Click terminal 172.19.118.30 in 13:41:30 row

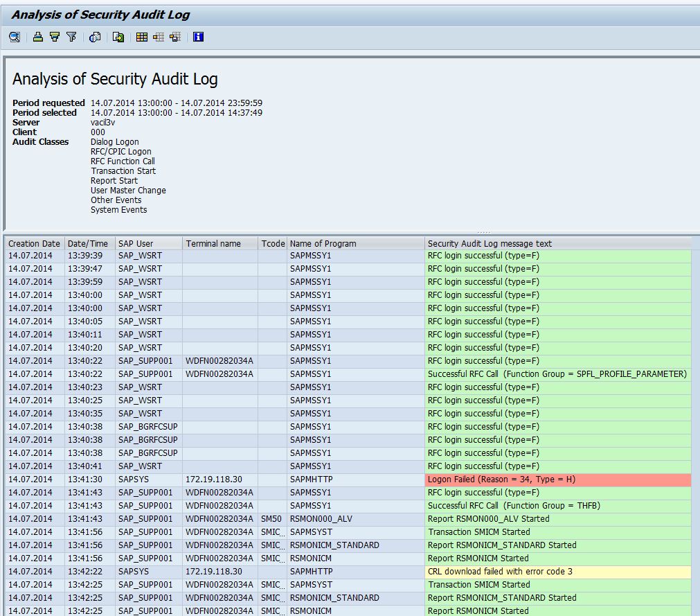220,479
